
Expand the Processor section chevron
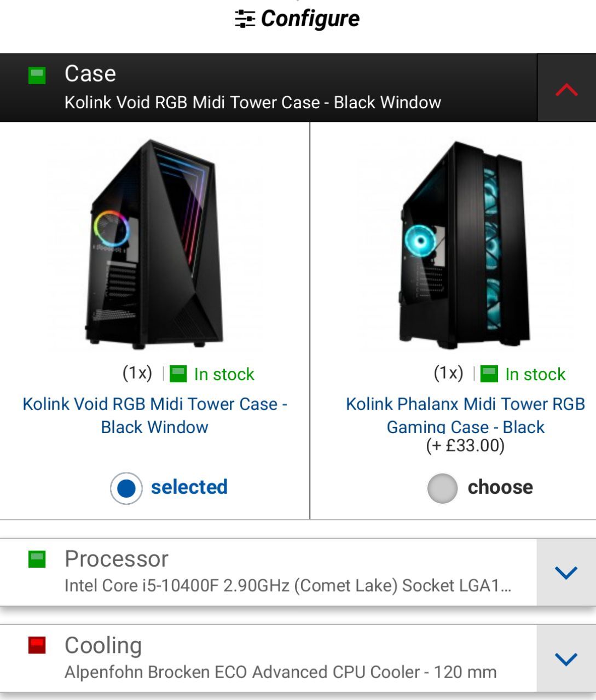[x=566, y=572]
